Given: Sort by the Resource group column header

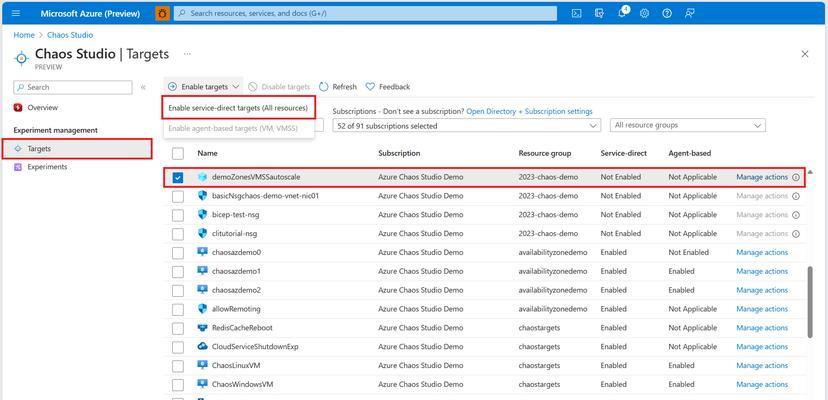Looking at the screenshot, I should [544, 153].
